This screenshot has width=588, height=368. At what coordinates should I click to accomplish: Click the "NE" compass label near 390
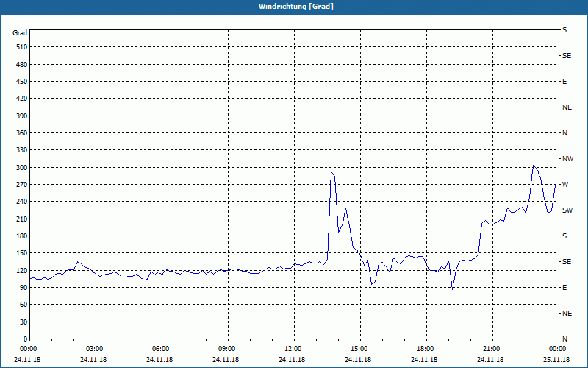pos(567,107)
